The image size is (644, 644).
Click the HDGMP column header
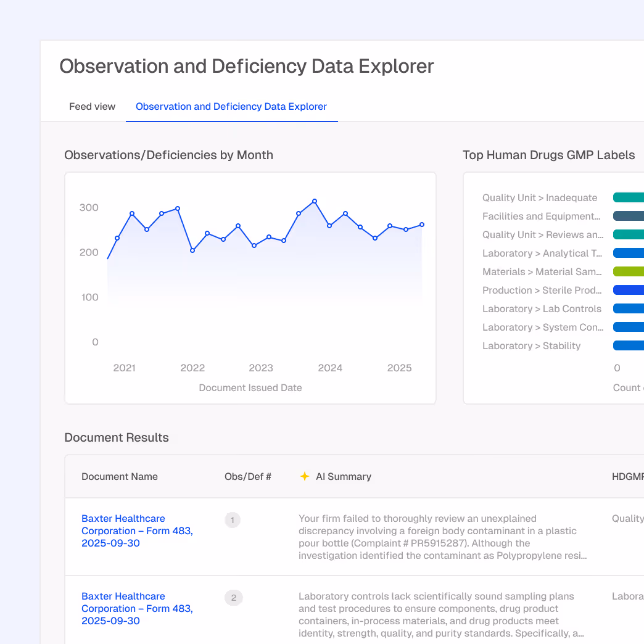coord(628,476)
